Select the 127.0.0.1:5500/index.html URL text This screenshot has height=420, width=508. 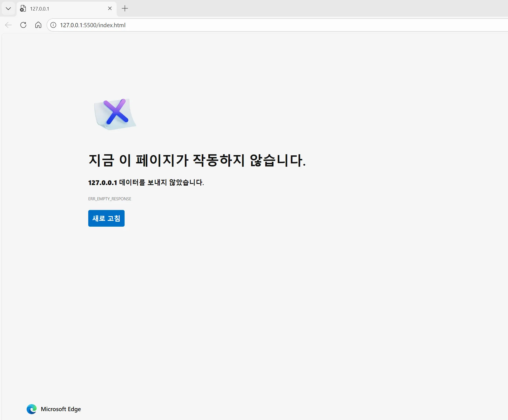pos(93,25)
